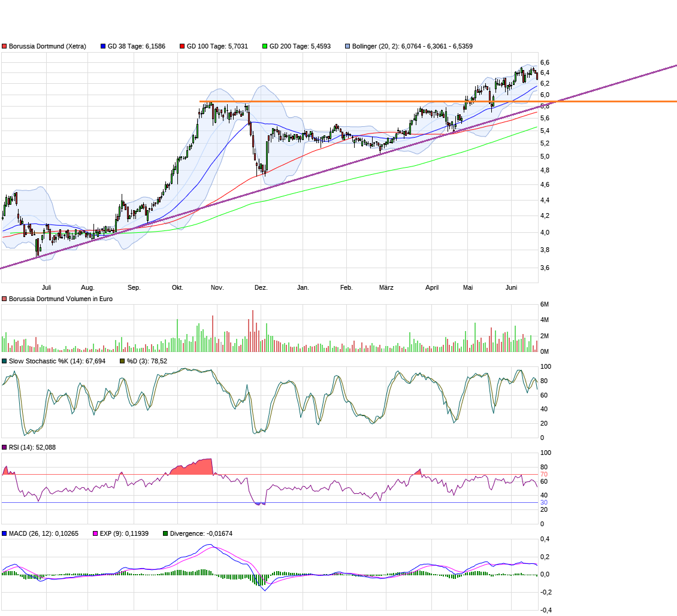Click the -0,4 MACD axis value
The image size is (677, 616).
[546, 611]
